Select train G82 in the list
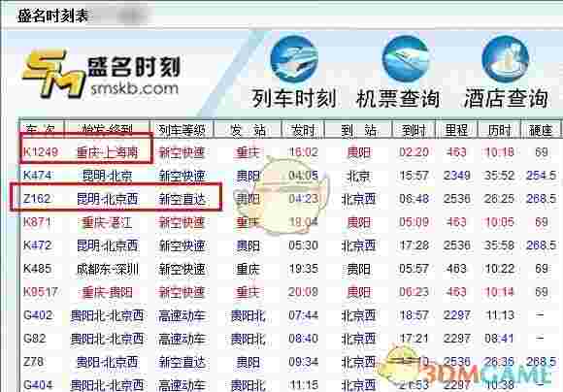Viewport: 563px width, 392px height. pyautogui.click(x=35, y=339)
